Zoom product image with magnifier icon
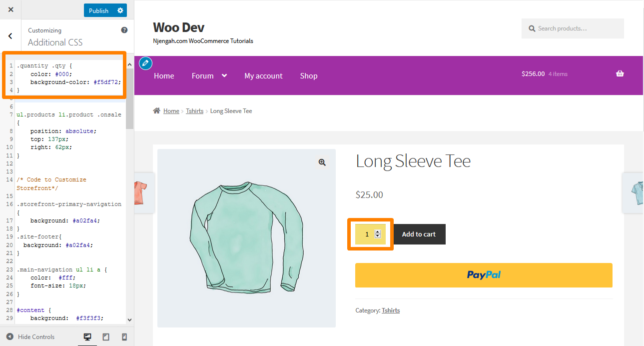 point(322,162)
